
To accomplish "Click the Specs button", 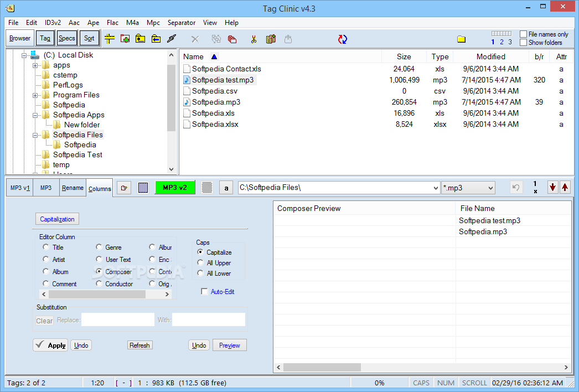I will point(67,38).
